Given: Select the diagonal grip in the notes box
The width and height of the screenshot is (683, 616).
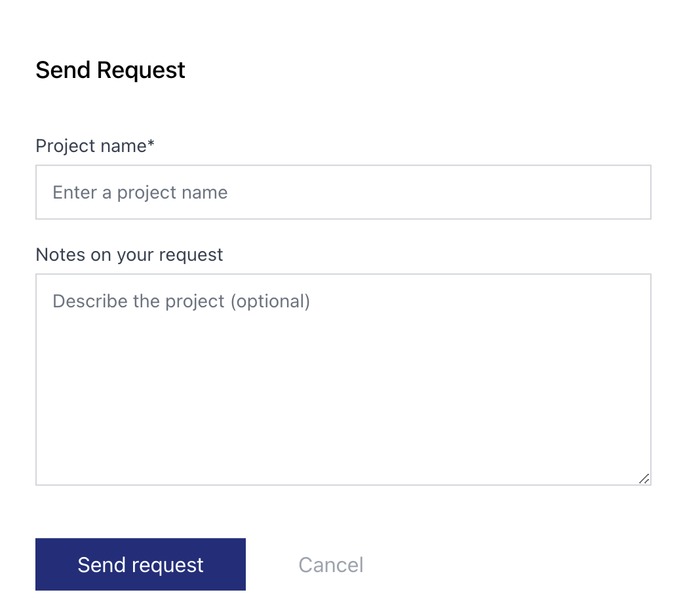Looking at the screenshot, I should point(644,478).
